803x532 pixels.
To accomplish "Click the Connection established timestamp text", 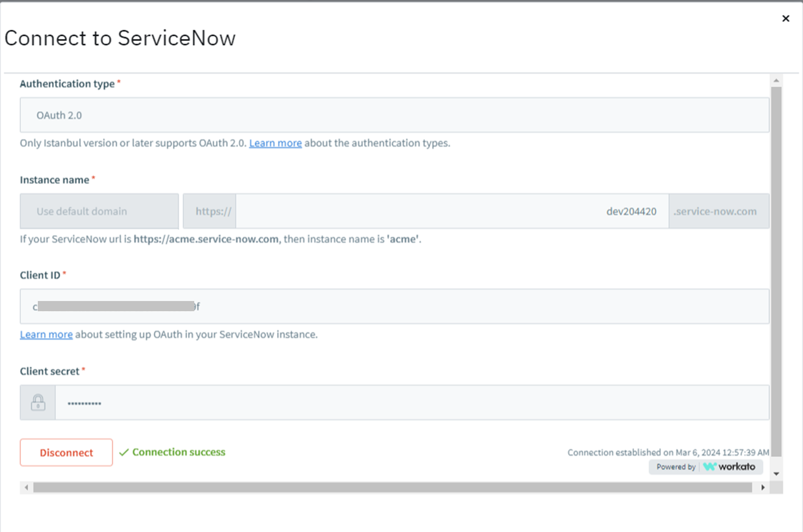I will click(668, 452).
